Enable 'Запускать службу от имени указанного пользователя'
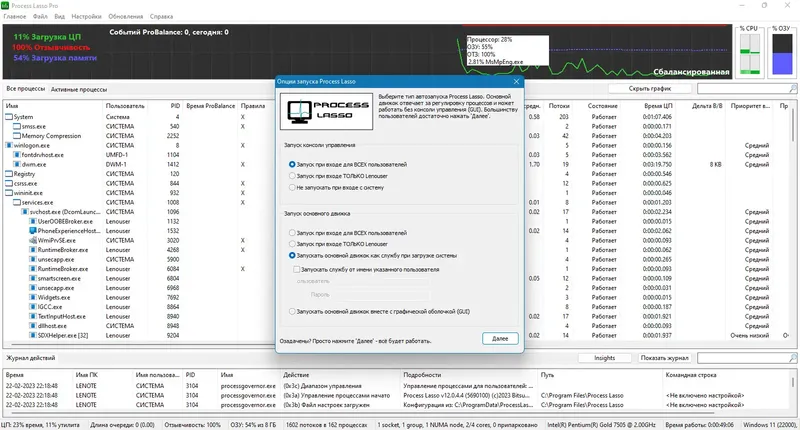The height and width of the screenshot is (430, 800). (296, 269)
